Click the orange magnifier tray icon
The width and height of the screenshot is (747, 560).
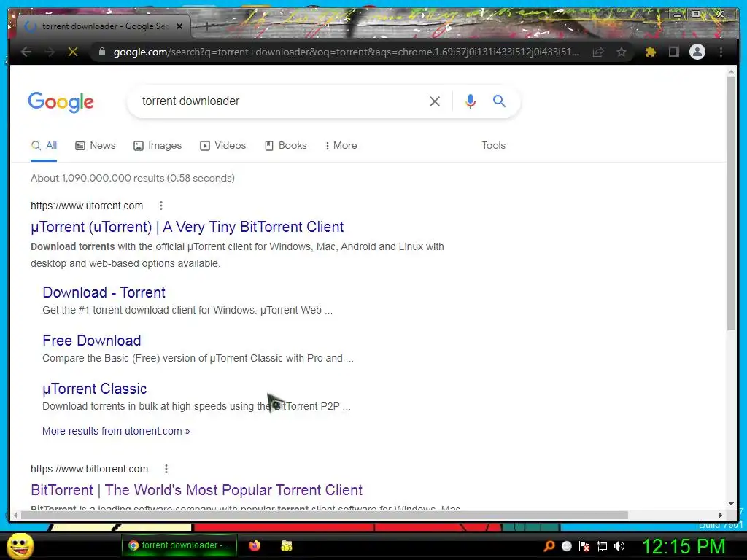tap(549, 546)
